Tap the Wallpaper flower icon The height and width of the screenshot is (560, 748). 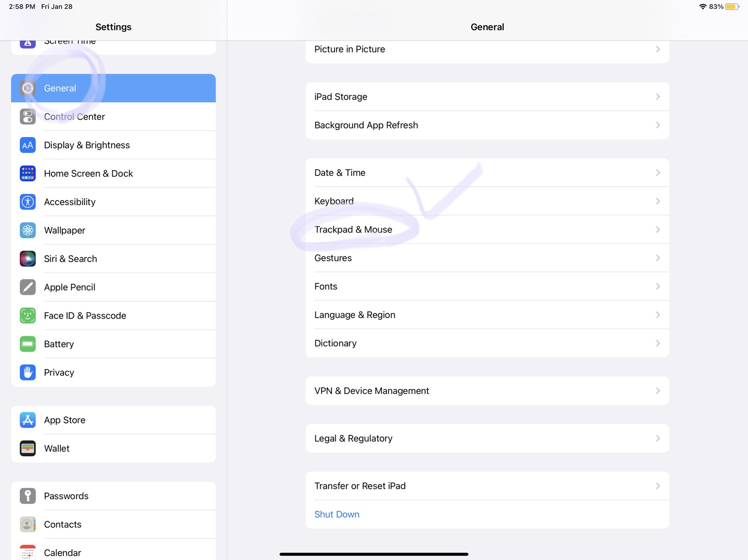click(28, 230)
